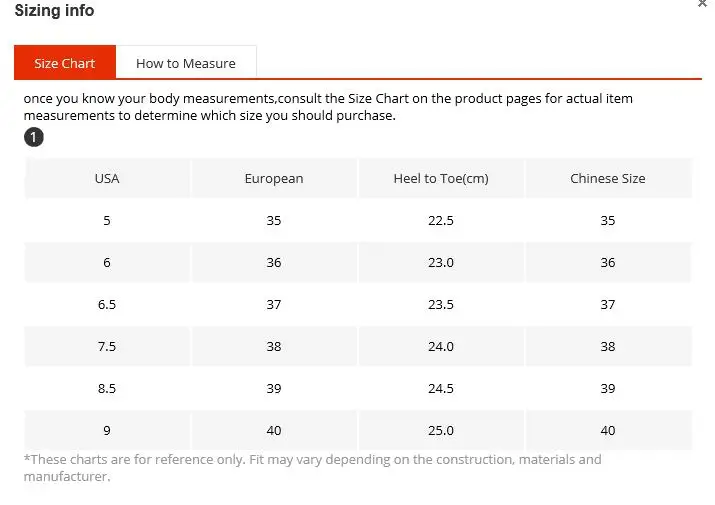Screen dimensions: 715x505
Task: Select the 25.0 heel to toe cell
Action: coord(441,430)
